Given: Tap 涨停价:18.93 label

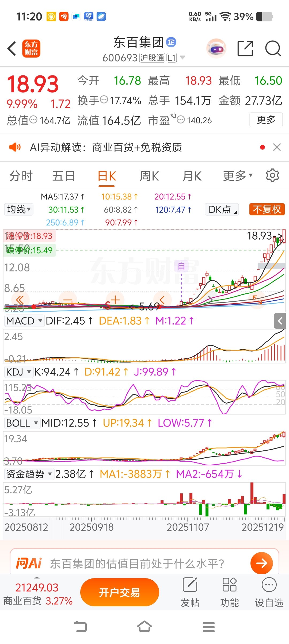Looking at the screenshot, I should (29, 236).
